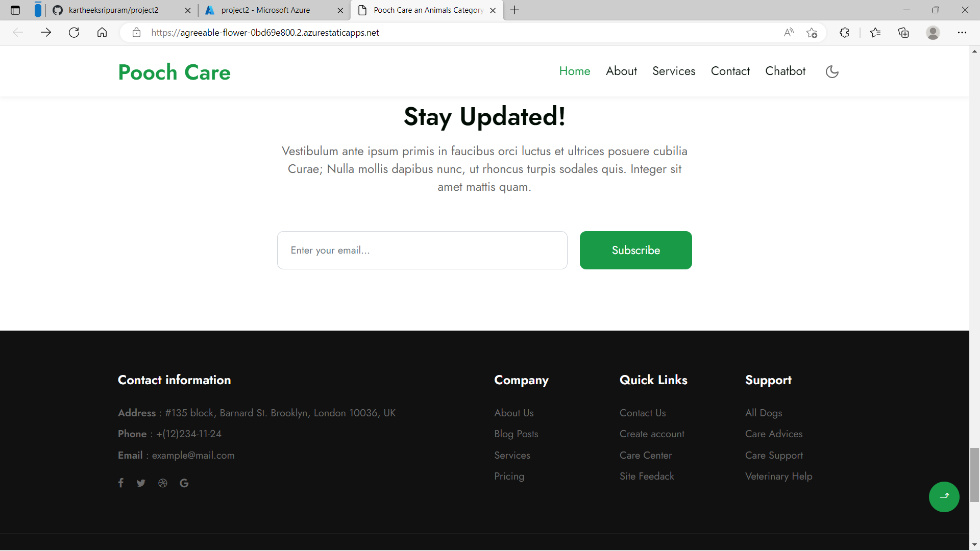Go to browser home icon
The height and width of the screenshot is (551, 980).
102,33
